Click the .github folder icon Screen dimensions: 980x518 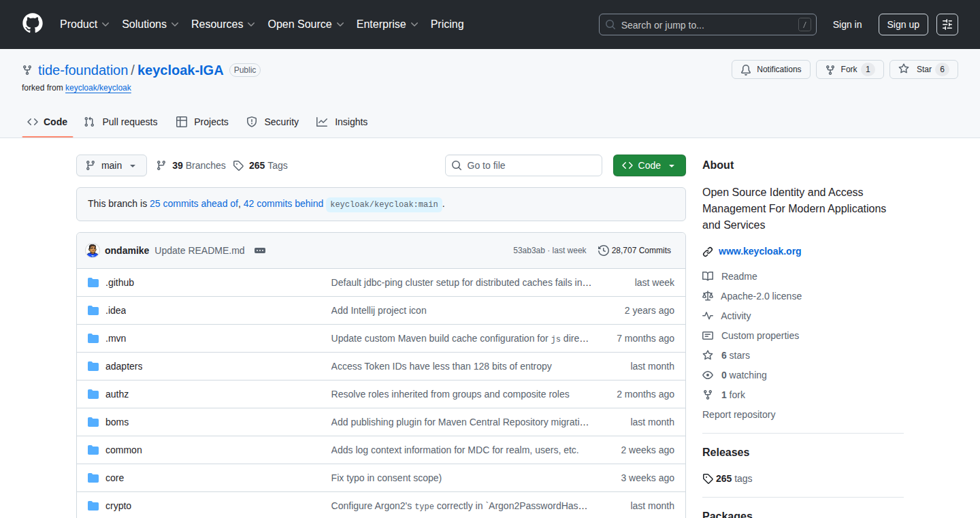[x=93, y=282]
